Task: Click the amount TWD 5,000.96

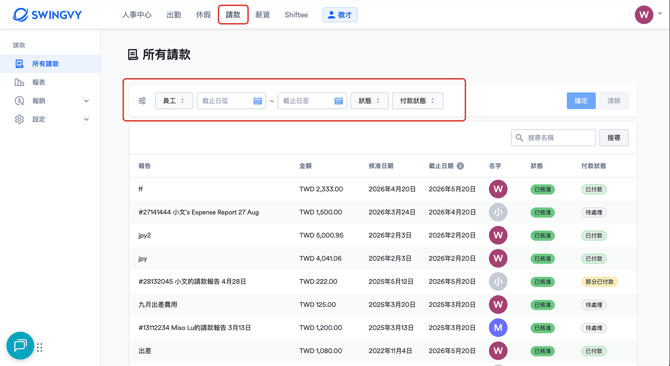Action: click(321, 235)
